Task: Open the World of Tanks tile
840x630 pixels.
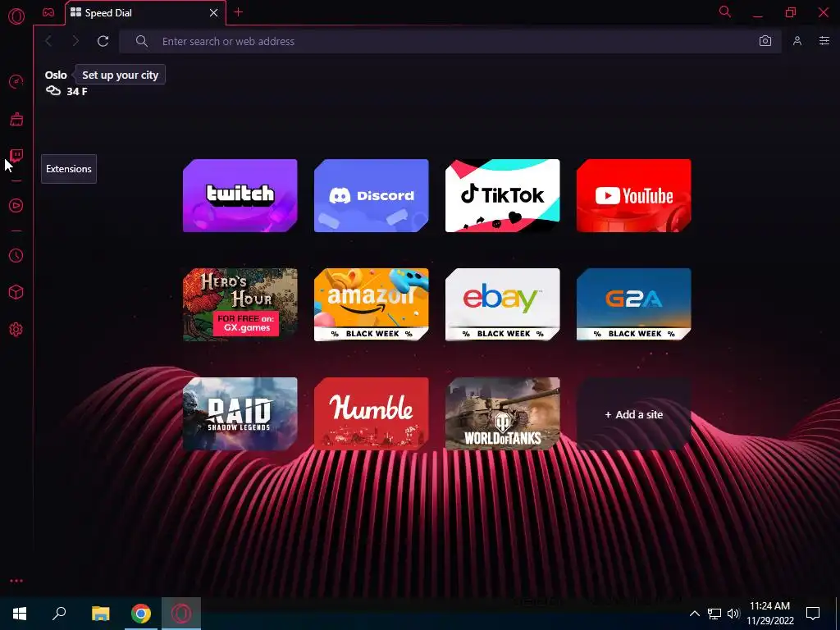Action: pyautogui.click(x=503, y=413)
